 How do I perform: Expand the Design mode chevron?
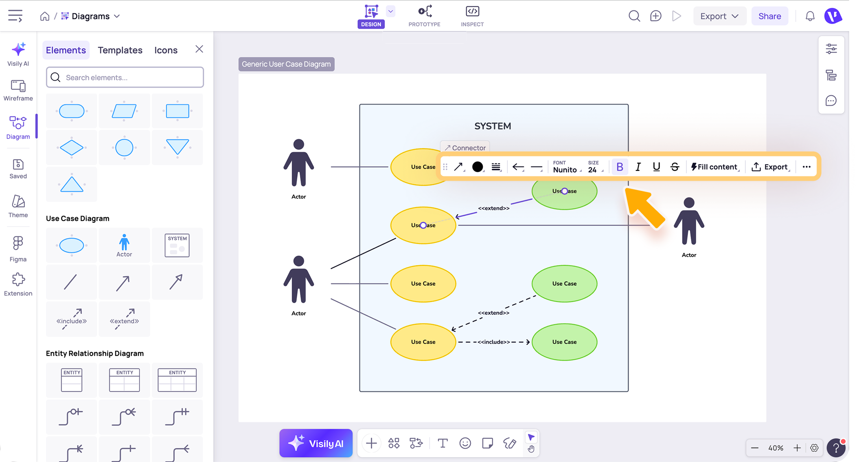click(390, 11)
